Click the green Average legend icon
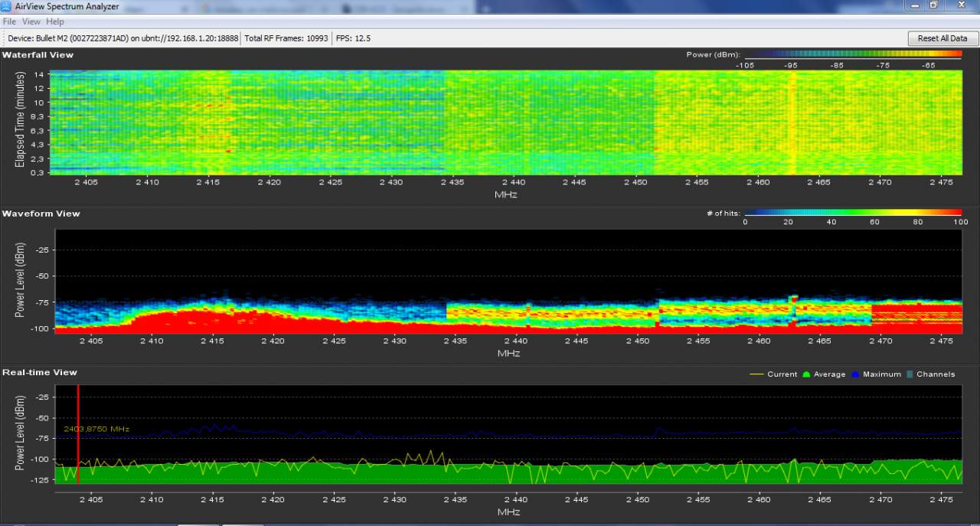This screenshot has height=526, width=980. click(x=805, y=374)
